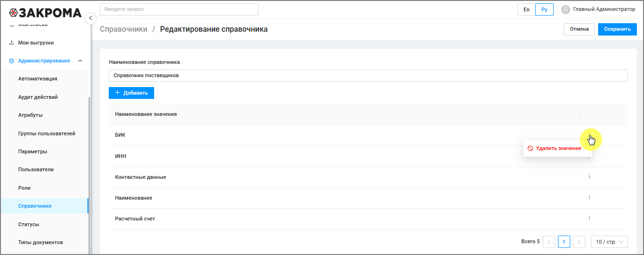Click Справочники breadcrumb link
Image resolution: width=644 pixels, height=255 pixels.
click(x=124, y=29)
